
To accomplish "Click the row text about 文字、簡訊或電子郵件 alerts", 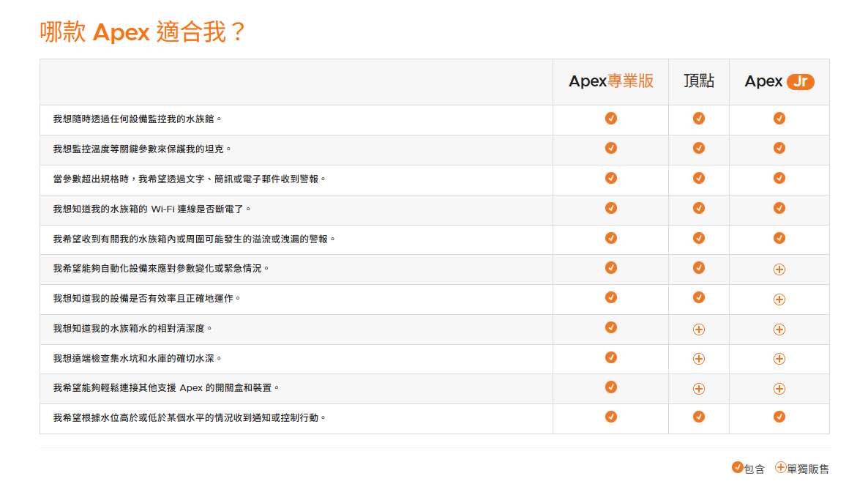I will [189, 179].
